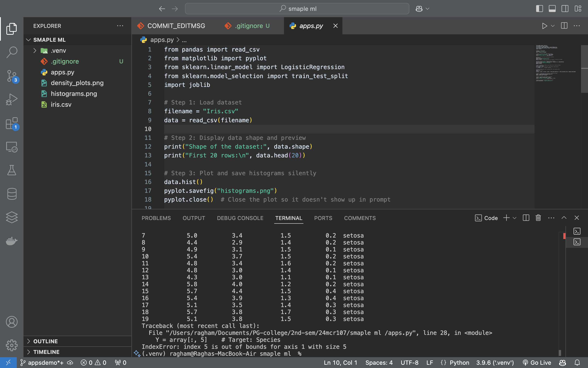The image size is (588, 368).
Task: Open the Testing flask view
Action: pos(11,170)
